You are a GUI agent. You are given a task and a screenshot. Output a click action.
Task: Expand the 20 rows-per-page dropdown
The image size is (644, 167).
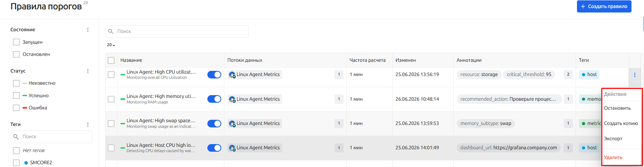pos(111,45)
